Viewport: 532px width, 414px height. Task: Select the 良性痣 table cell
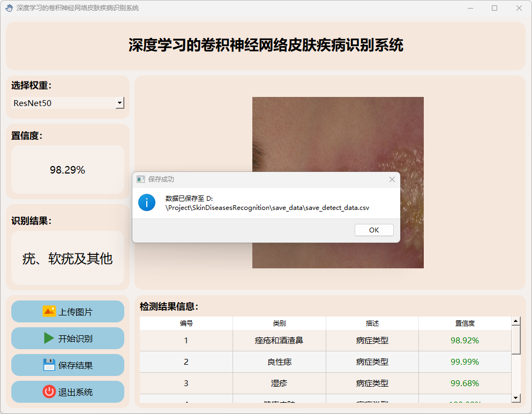pos(279,362)
